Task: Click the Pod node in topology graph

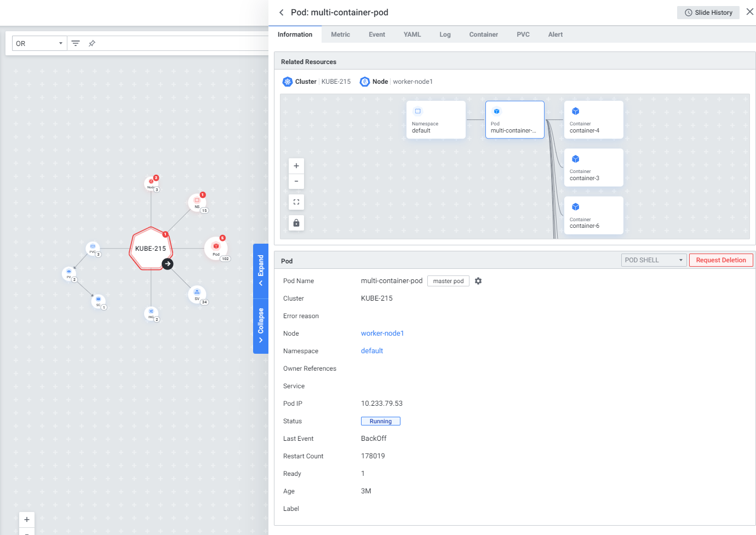Action: point(216,248)
